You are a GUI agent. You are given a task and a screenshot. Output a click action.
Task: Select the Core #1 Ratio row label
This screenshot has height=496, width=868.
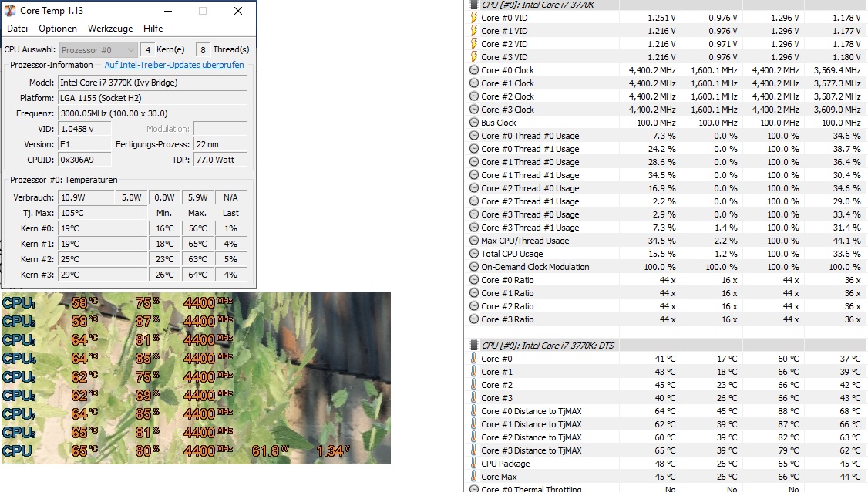point(507,293)
